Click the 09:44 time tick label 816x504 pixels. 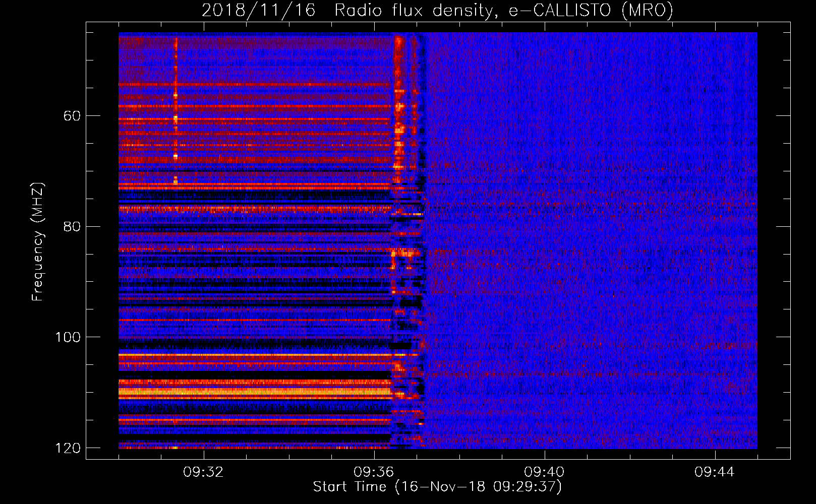point(715,472)
